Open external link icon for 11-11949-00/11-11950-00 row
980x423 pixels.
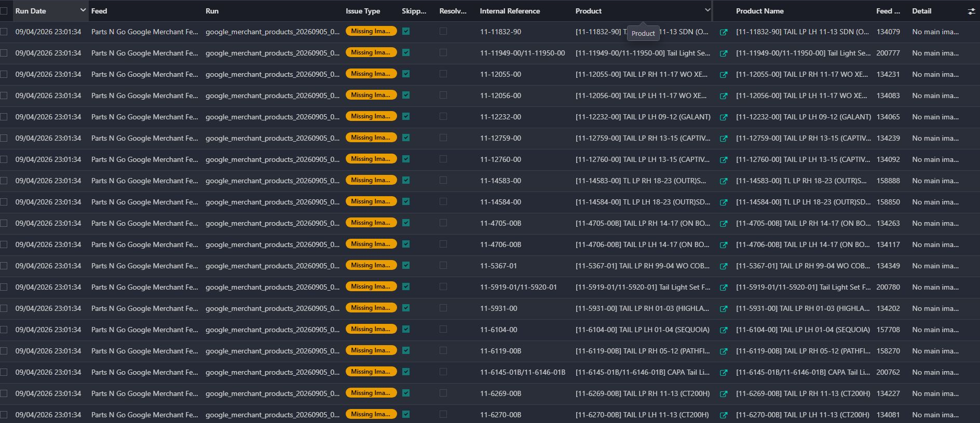tap(724, 53)
